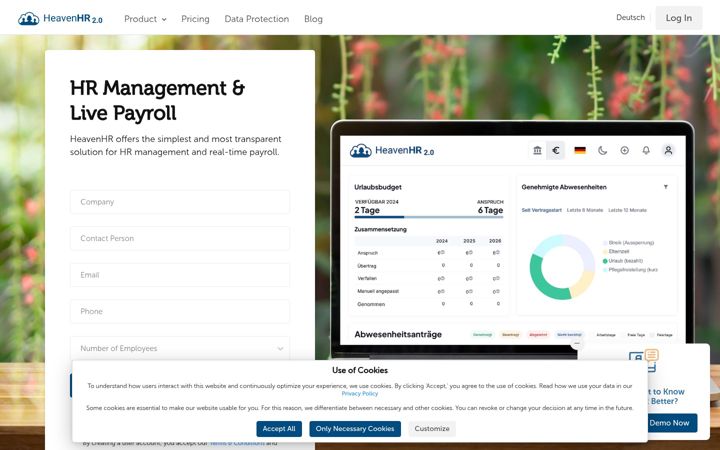Image resolution: width=720 pixels, height=450 pixels.
Task: Switch language to Deutsch
Action: click(630, 17)
